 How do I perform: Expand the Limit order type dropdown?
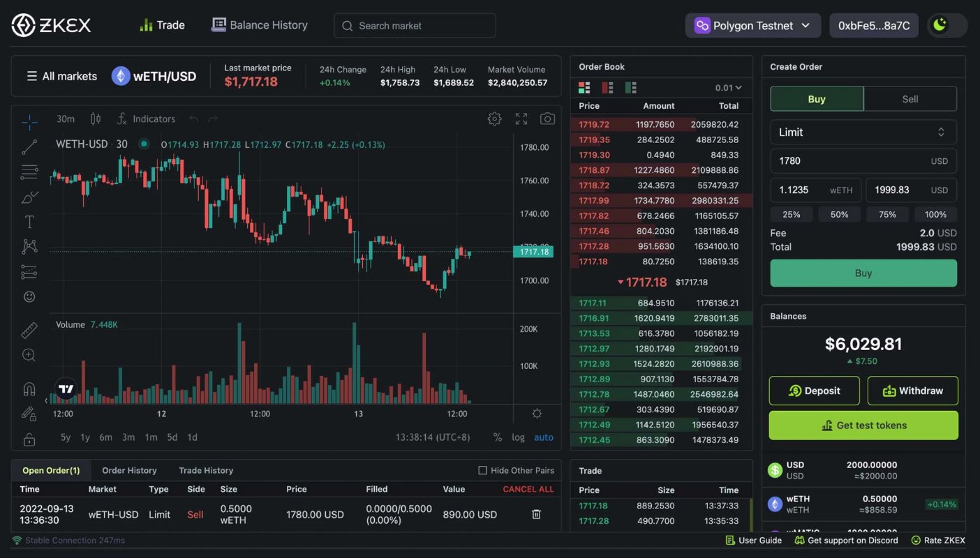click(863, 132)
